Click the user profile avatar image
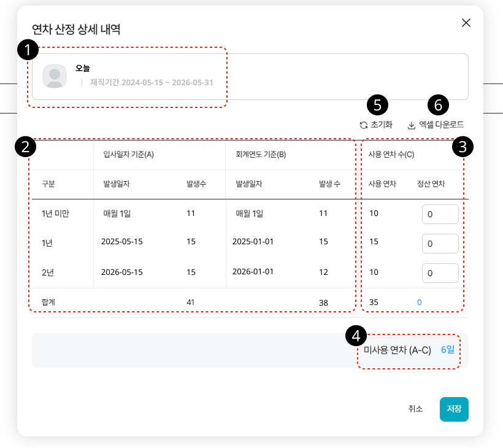 tap(55, 75)
